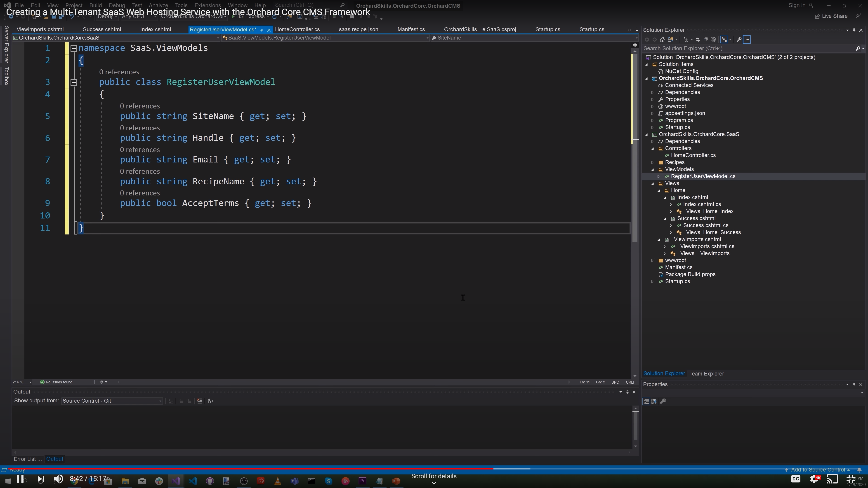This screenshot has height=488, width=868.
Task: Switch to Manifest.cs tab
Action: tap(411, 30)
